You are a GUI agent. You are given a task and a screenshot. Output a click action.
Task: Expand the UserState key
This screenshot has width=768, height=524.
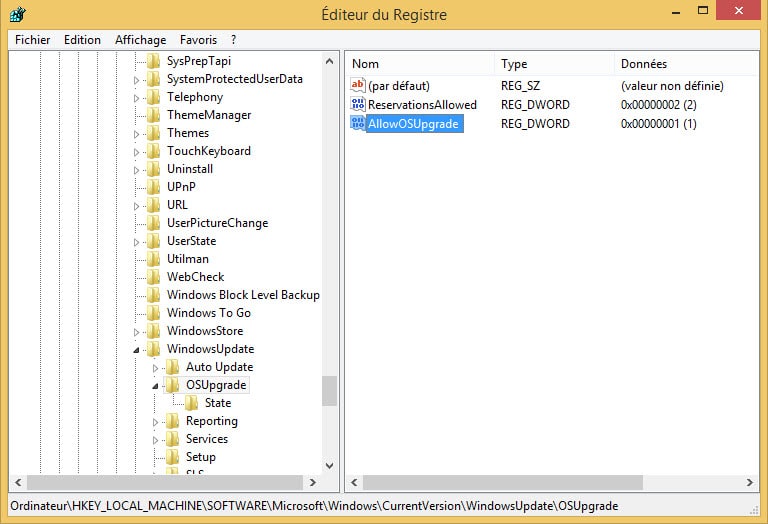coord(137,242)
